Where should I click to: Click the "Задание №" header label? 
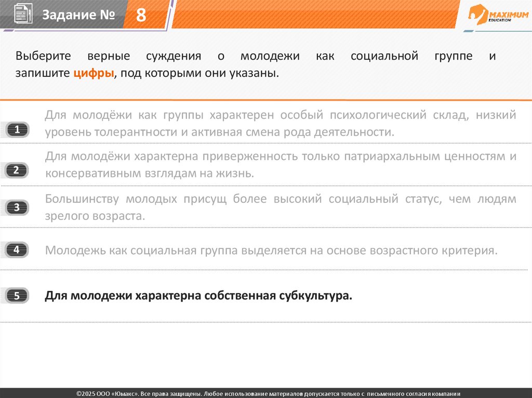[x=78, y=16]
